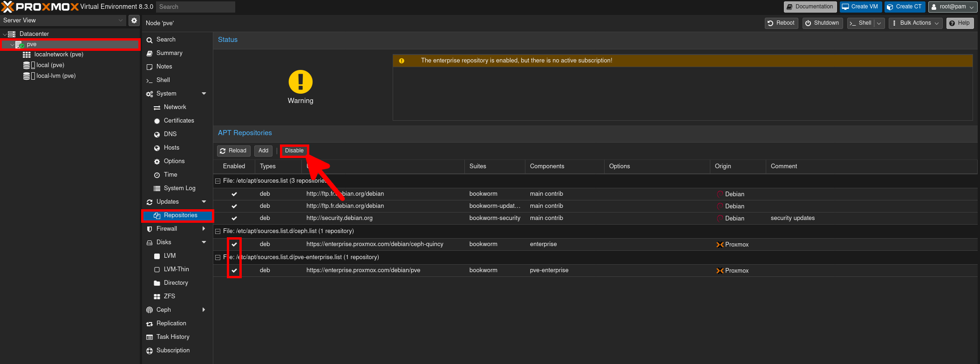Open Ceph in node menu
Image resolution: width=980 pixels, height=364 pixels.
[x=163, y=310]
